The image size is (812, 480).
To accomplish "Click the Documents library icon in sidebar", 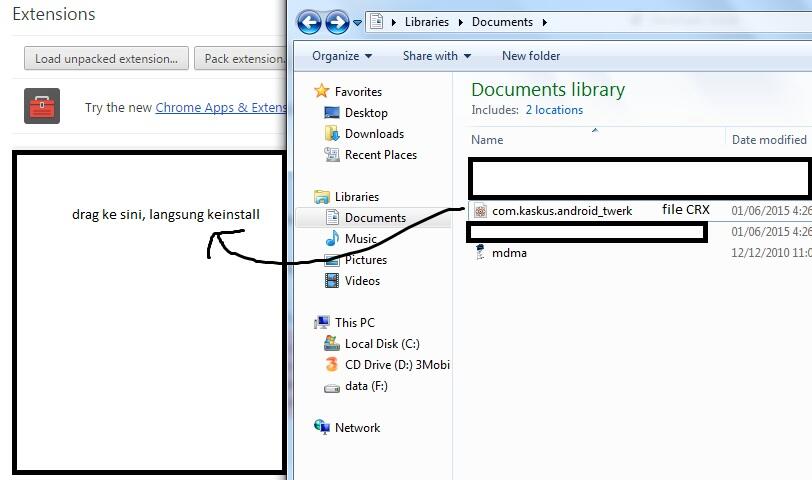I will (332, 217).
